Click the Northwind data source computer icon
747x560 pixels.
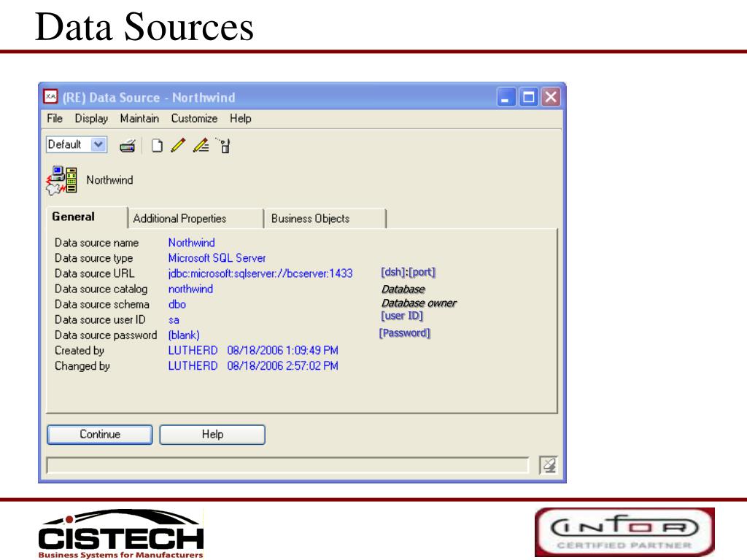coord(61,181)
